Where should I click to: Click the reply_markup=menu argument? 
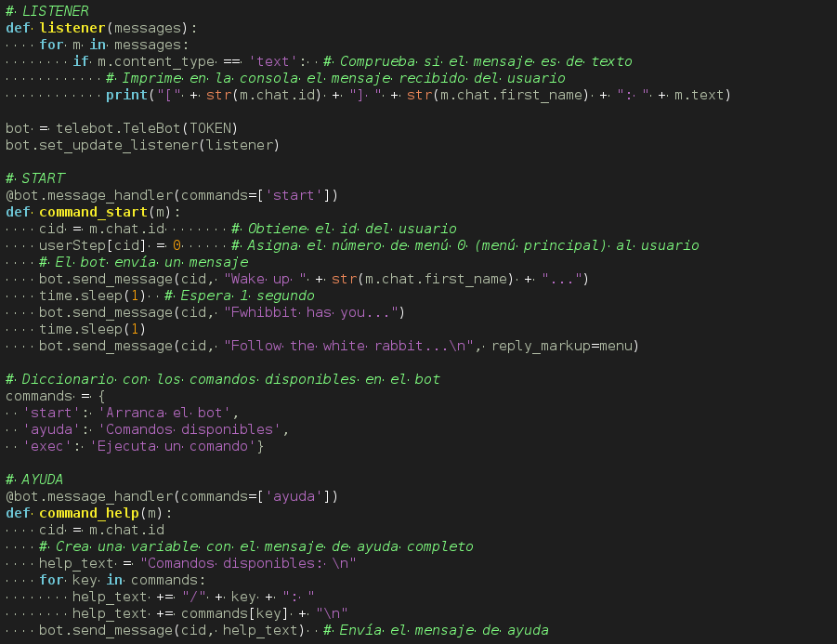[x=565, y=346]
